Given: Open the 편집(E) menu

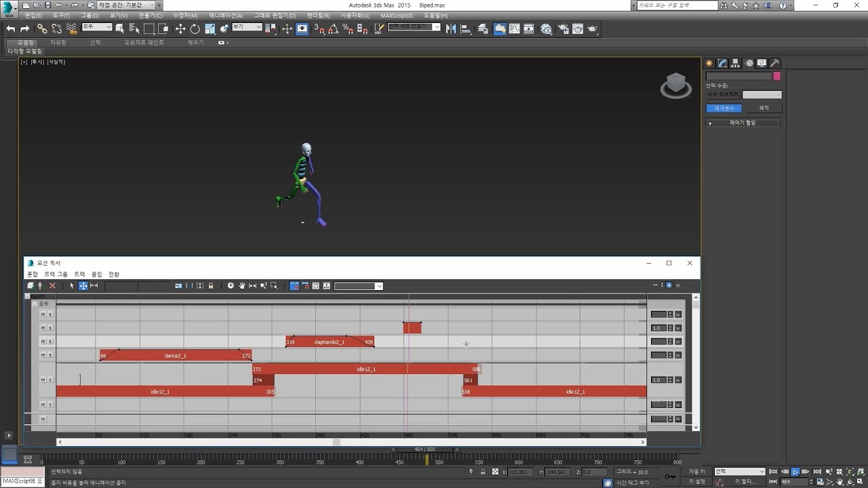Looking at the screenshot, I should coord(33,15).
